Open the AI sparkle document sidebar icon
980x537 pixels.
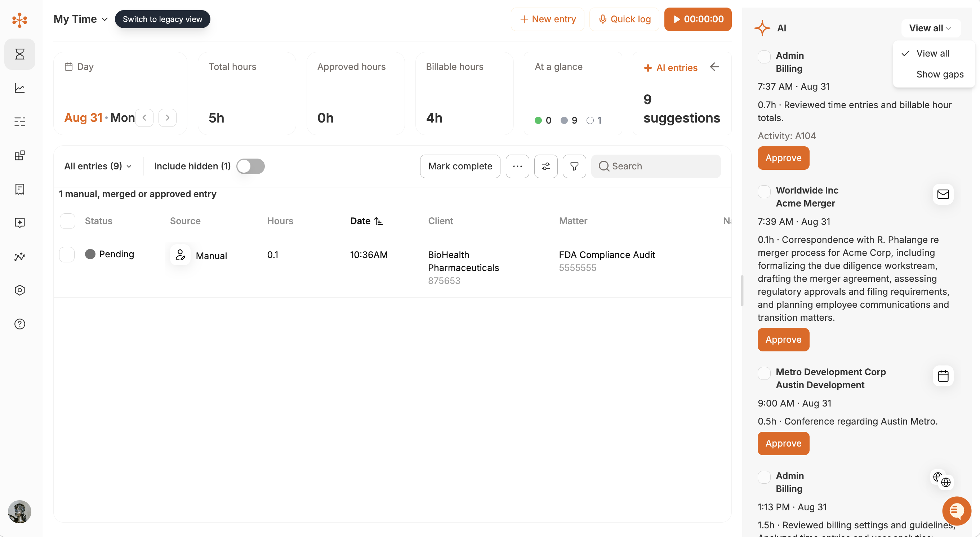(x=20, y=223)
